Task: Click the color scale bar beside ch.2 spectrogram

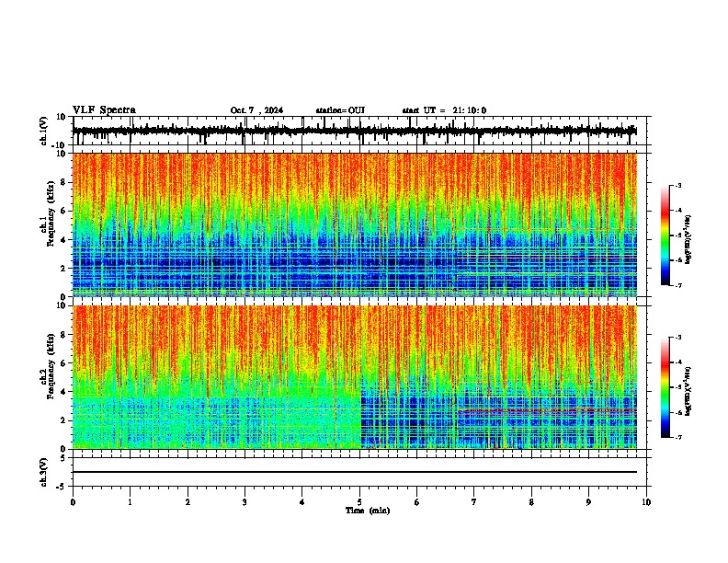Action: click(x=665, y=387)
